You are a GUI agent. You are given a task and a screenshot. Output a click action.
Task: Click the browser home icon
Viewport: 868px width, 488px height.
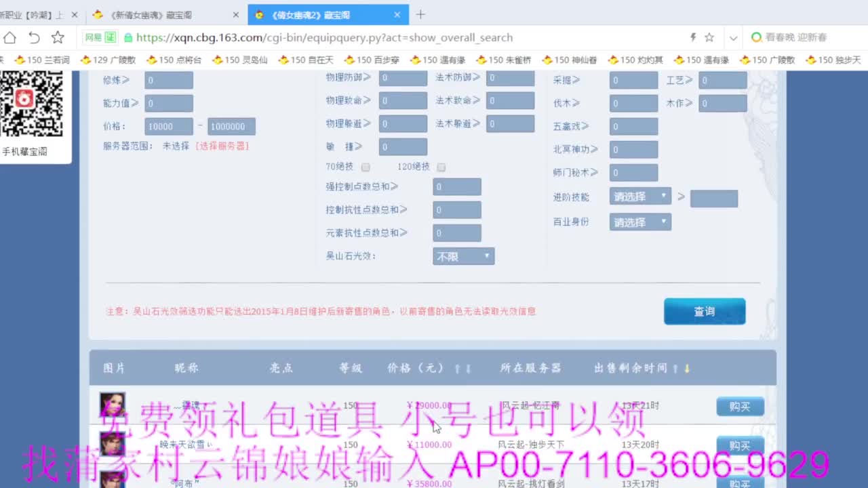point(9,37)
